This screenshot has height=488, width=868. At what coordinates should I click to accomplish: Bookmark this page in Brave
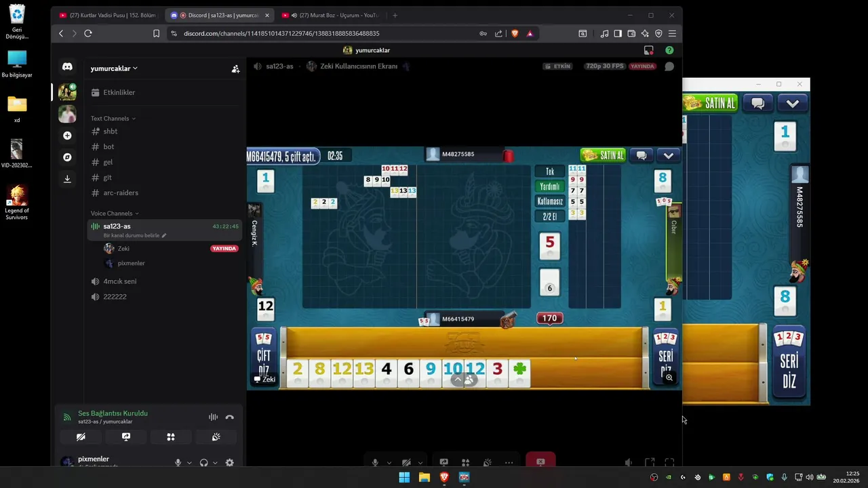click(156, 33)
